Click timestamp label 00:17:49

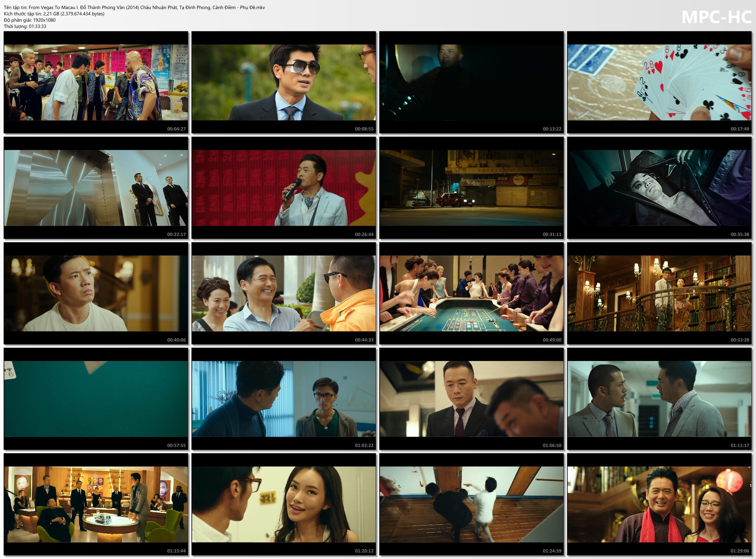740,129
